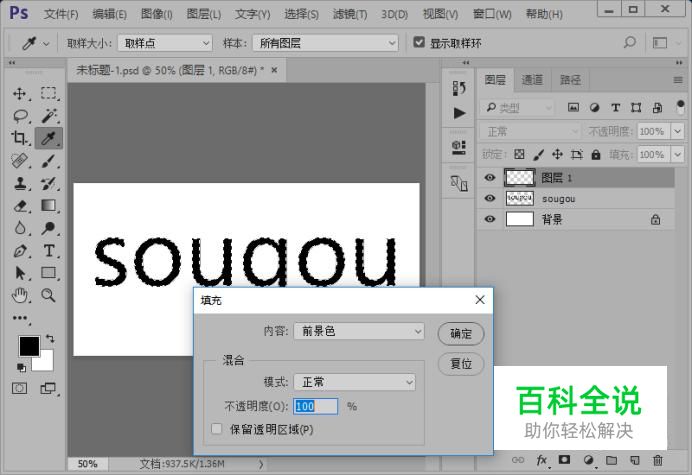
Task: Open layer blend mode 正常 dropdown
Action: point(530,132)
